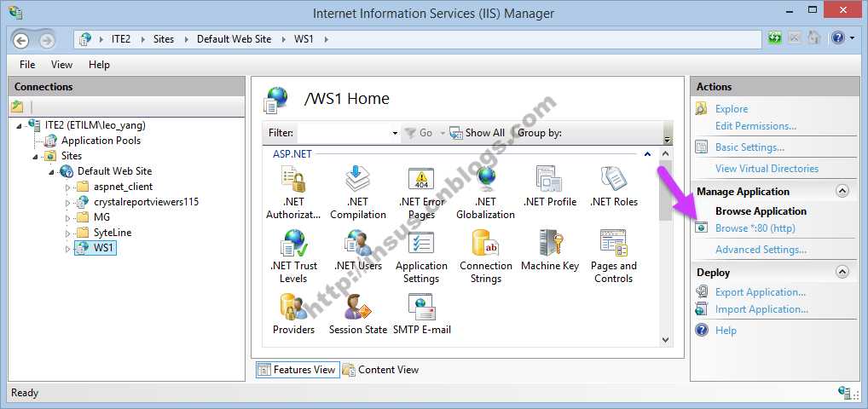Click the status bar network icon
The height and width of the screenshot is (409, 868).
click(x=845, y=393)
